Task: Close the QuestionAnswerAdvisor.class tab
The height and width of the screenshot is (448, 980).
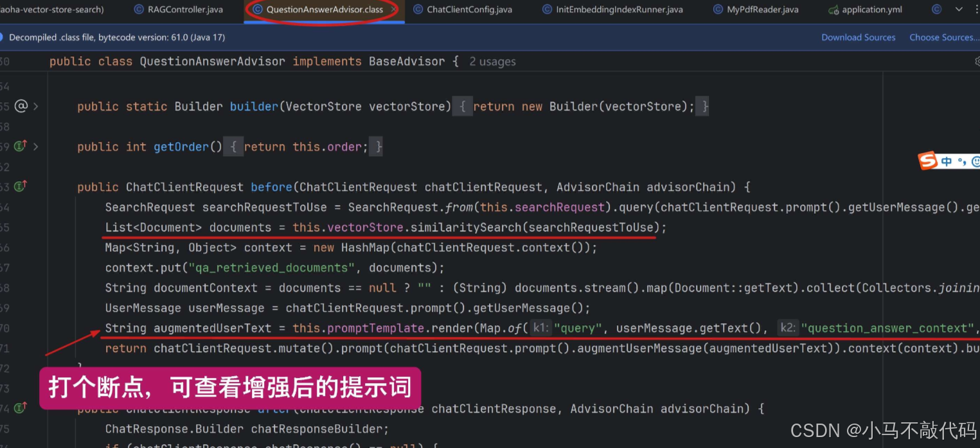Action: tap(393, 10)
